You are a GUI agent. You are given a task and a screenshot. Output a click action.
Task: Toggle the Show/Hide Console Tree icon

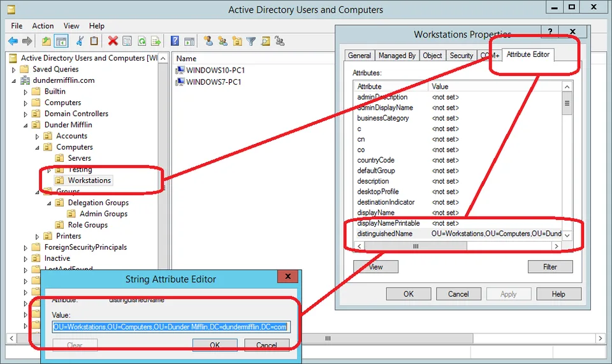(61, 41)
